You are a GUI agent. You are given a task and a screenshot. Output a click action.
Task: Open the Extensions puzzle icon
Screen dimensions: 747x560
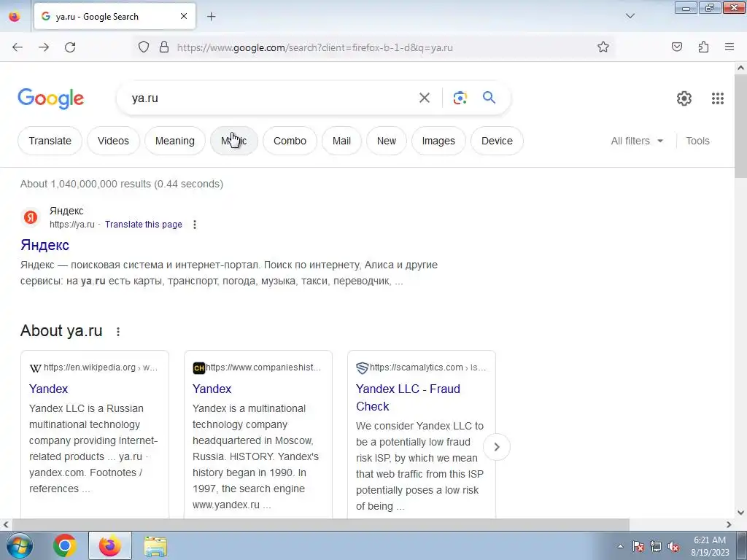click(x=704, y=47)
